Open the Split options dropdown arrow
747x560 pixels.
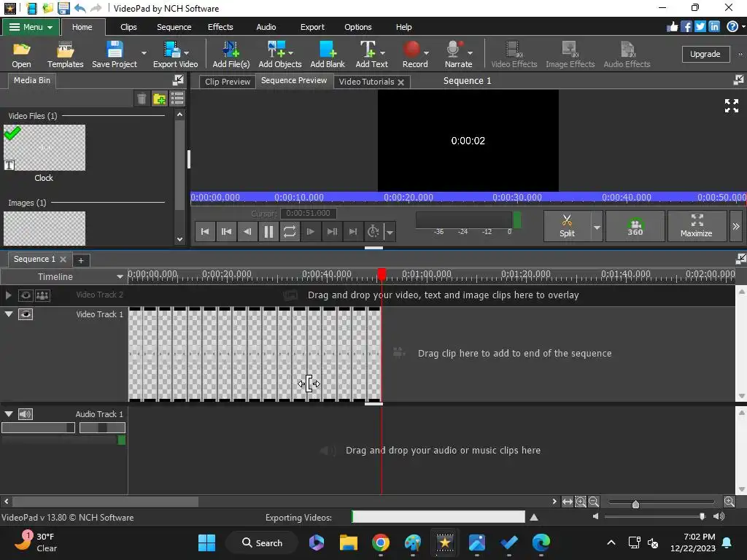[597, 227]
